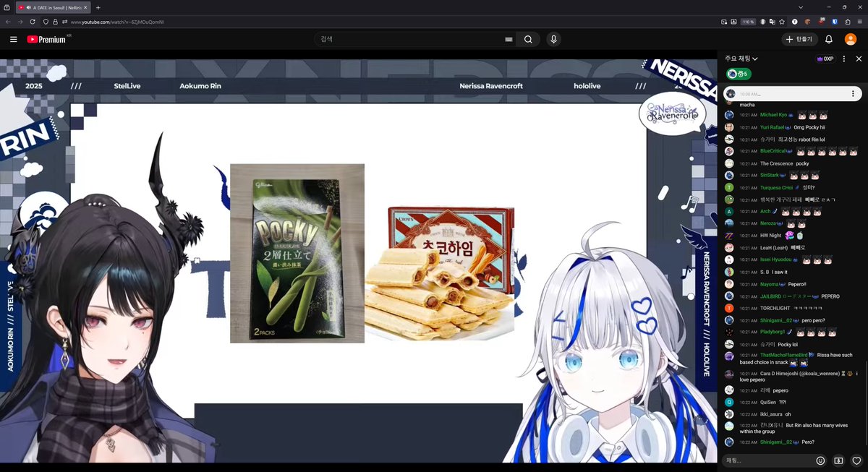
Task: Click chat username Turquesa CHoi
Action: (776, 188)
